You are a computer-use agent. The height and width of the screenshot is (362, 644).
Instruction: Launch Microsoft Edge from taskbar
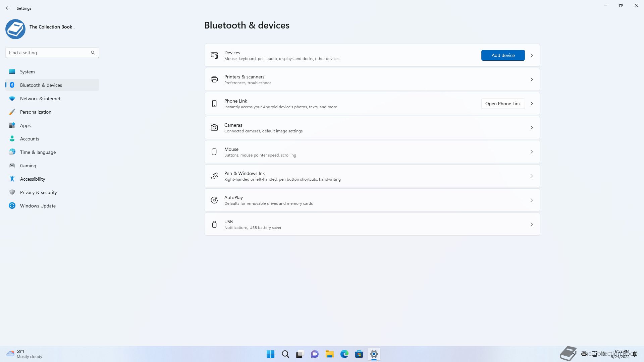(x=344, y=354)
